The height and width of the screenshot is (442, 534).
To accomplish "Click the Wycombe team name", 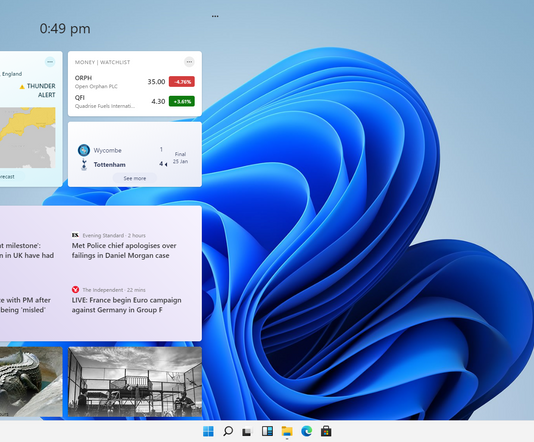I will (108, 150).
